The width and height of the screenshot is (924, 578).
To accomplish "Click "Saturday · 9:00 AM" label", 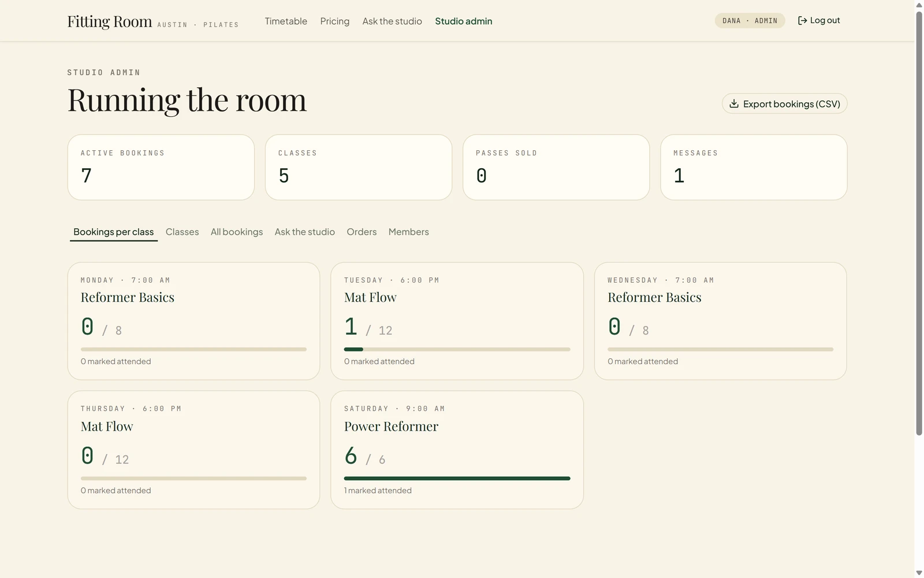I will [x=394, y=409].
